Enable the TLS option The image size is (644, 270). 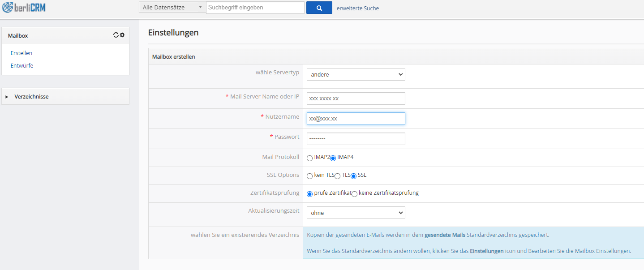click(338, 176)
